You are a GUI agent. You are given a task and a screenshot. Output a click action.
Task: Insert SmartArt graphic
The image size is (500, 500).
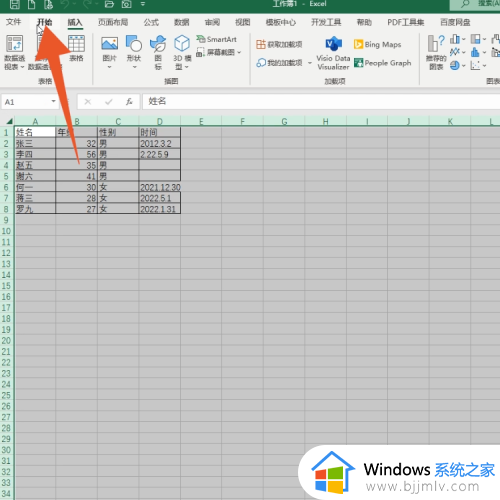[217, 39]
